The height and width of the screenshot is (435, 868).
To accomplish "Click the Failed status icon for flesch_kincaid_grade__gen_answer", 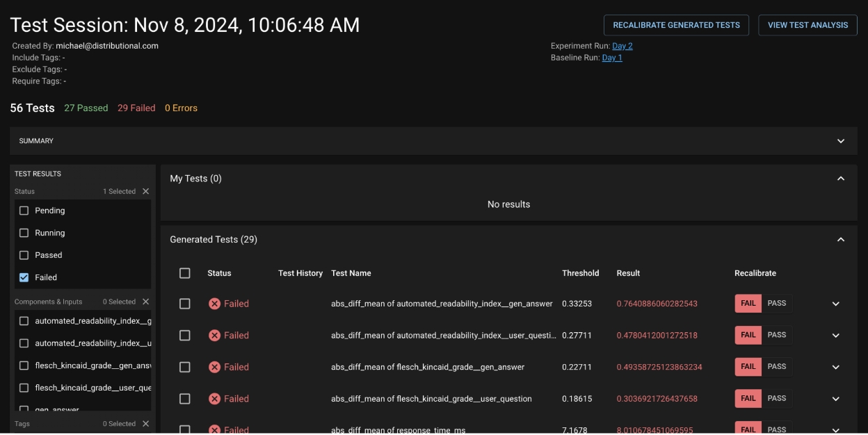I will [x=214, y=367].
